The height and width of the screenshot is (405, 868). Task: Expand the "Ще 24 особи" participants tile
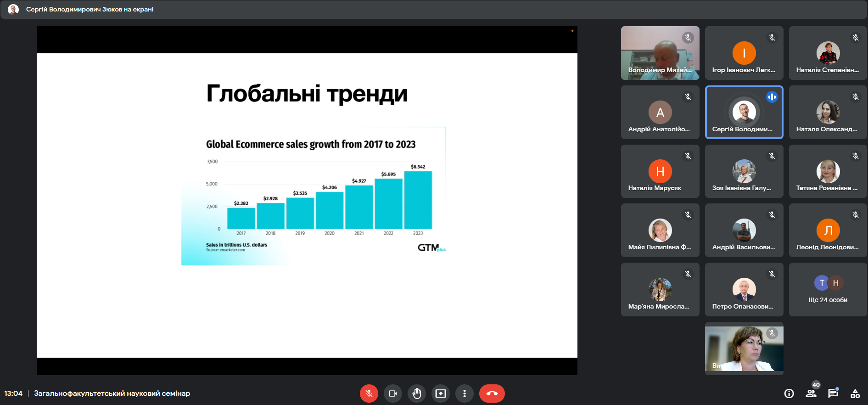[828, 289]
